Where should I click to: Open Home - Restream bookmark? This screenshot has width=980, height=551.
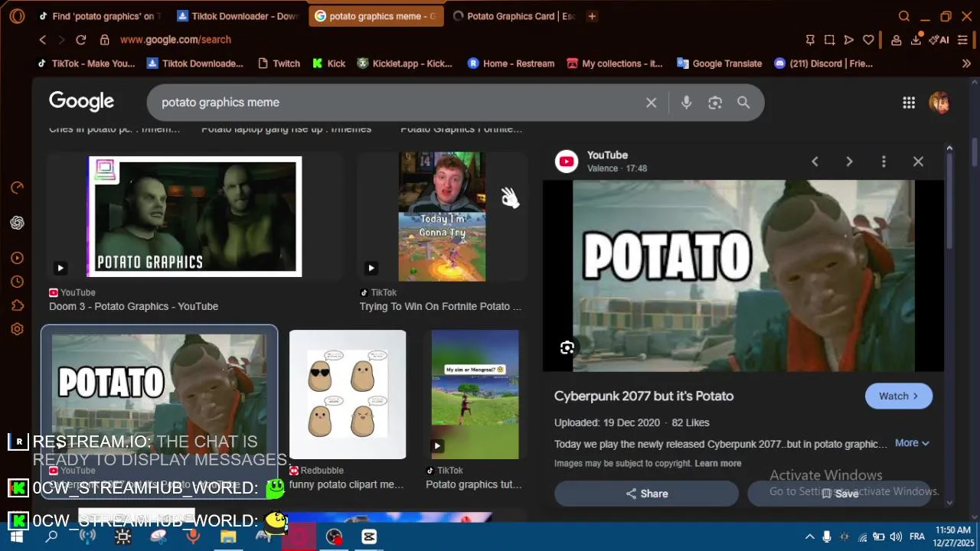tap(511, 64)
